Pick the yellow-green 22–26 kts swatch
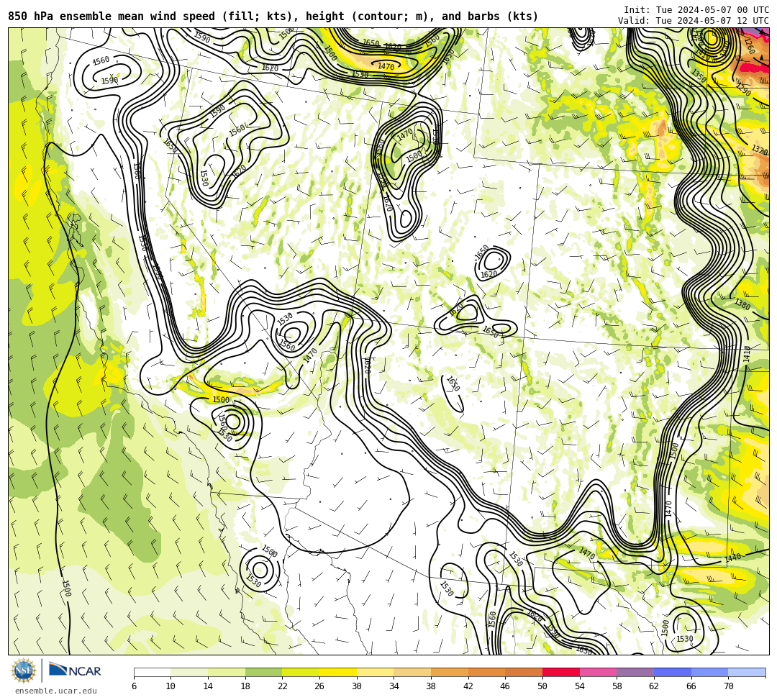This screenshot has width=777, height=700. click(x=301, y=672)
